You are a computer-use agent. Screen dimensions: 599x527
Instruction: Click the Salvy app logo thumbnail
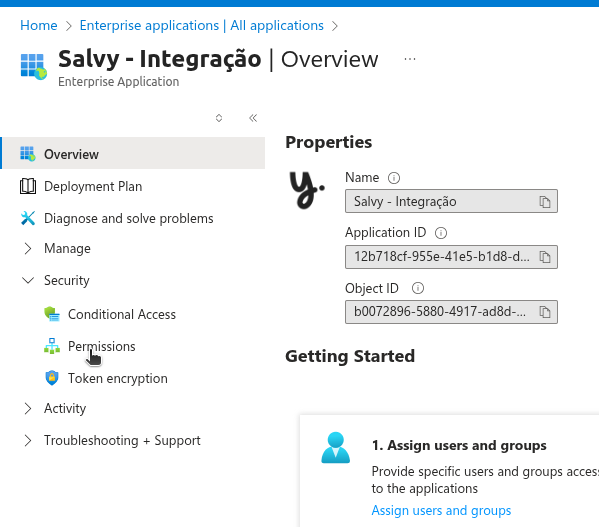[307, 190]
